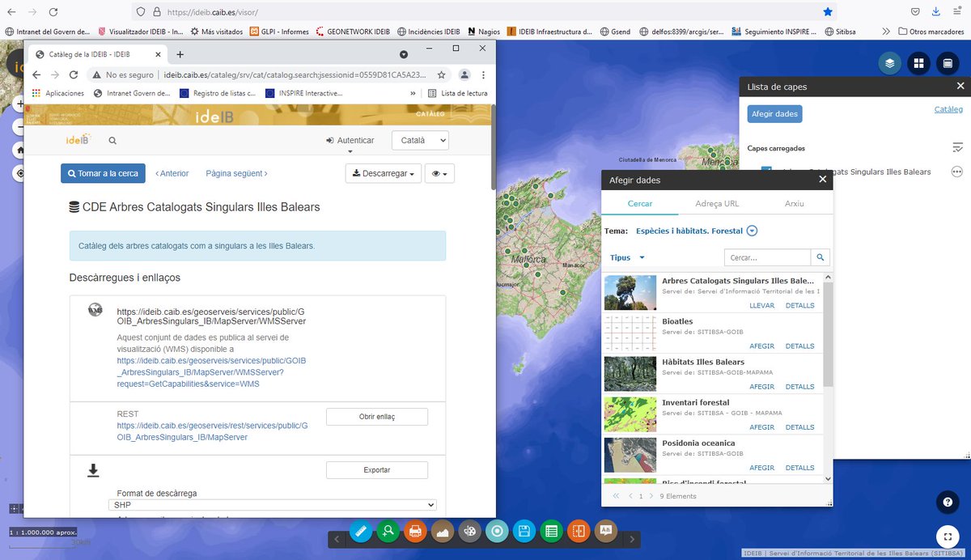
Task: Go to Pàgina següent link
Action: (x=236, y=173)
